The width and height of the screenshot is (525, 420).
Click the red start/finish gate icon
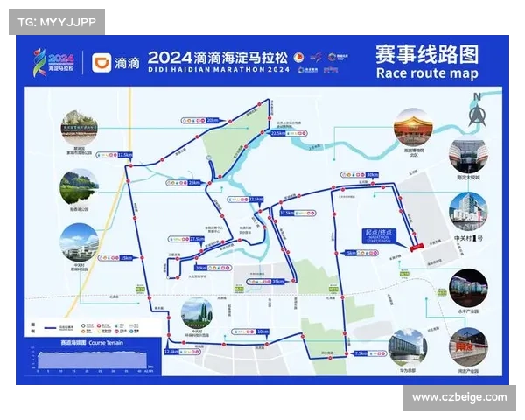(416, 247)
